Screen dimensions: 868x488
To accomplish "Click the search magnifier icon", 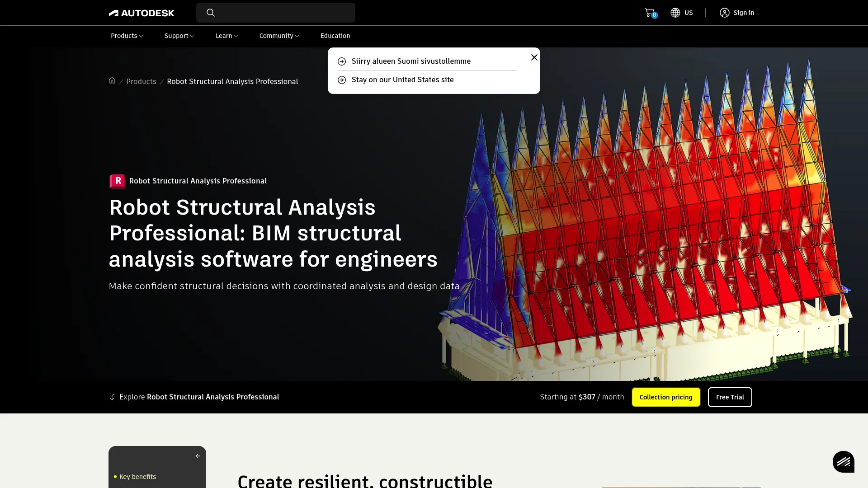I will (211, 13).
